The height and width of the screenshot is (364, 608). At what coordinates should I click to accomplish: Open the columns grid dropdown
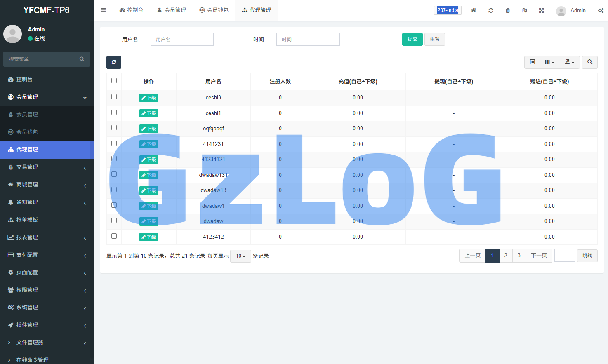click(549, 62)
